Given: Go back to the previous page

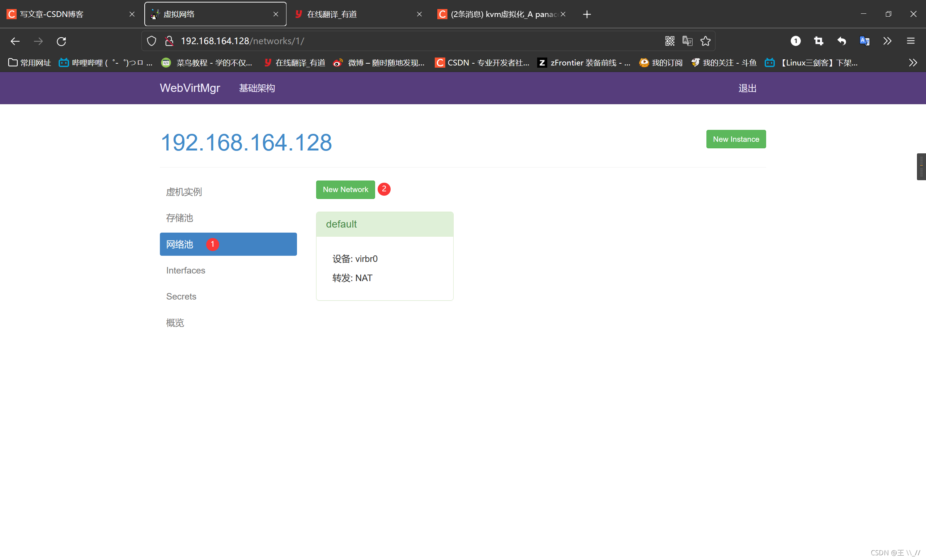Looking at the screenshot, I should pyautogui.click(x=15, y=41).
